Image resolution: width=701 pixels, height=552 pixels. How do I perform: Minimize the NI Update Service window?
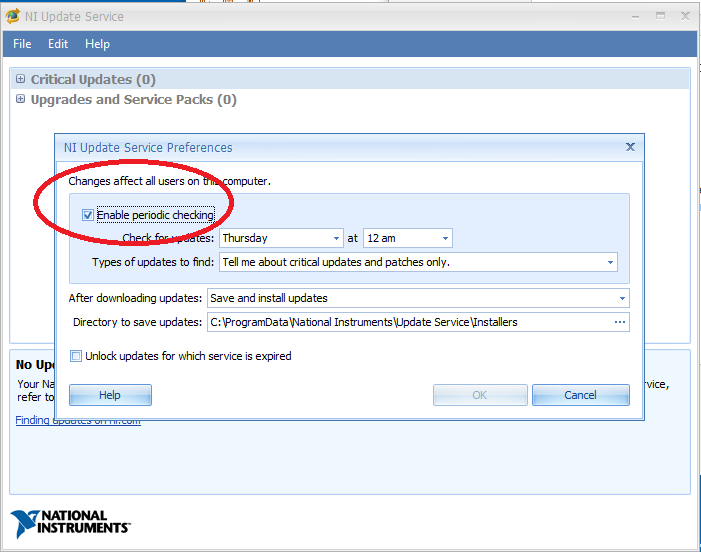point(635,17)
